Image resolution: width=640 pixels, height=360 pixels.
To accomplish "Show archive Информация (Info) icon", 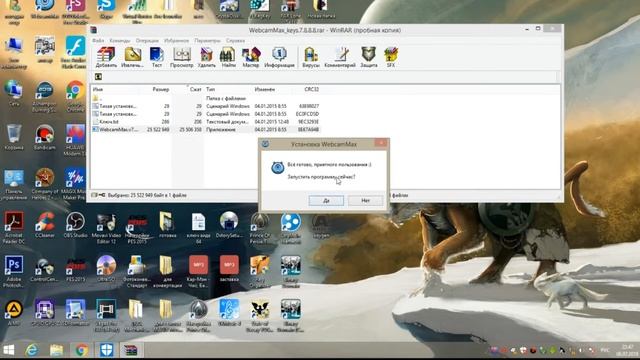I will [279, 57].
